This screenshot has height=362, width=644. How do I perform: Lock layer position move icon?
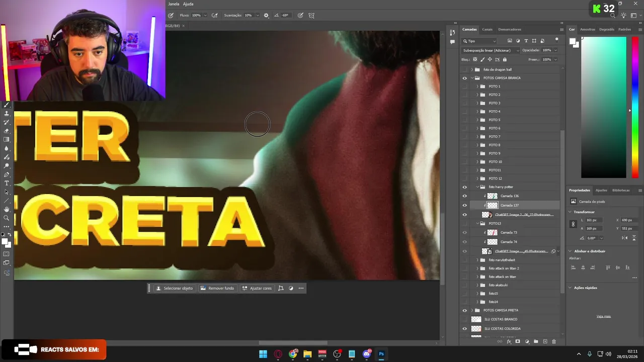tap(490, 59)
